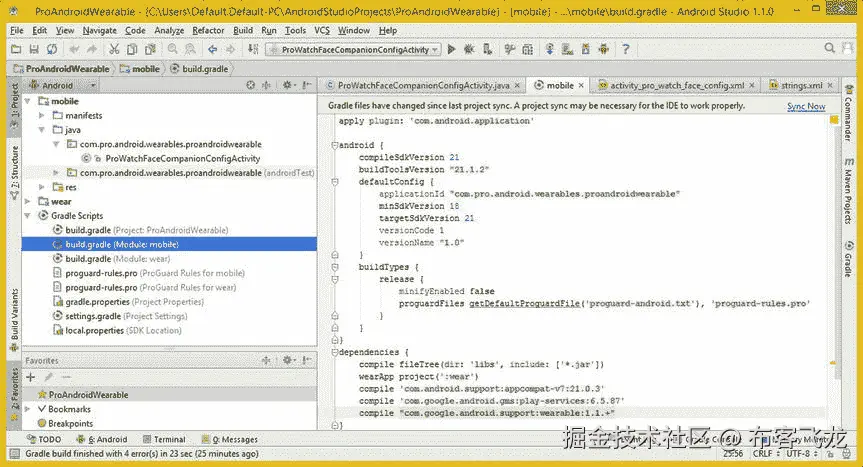
Task: Run the app with the green play icon
Action: tap(451, 50)
